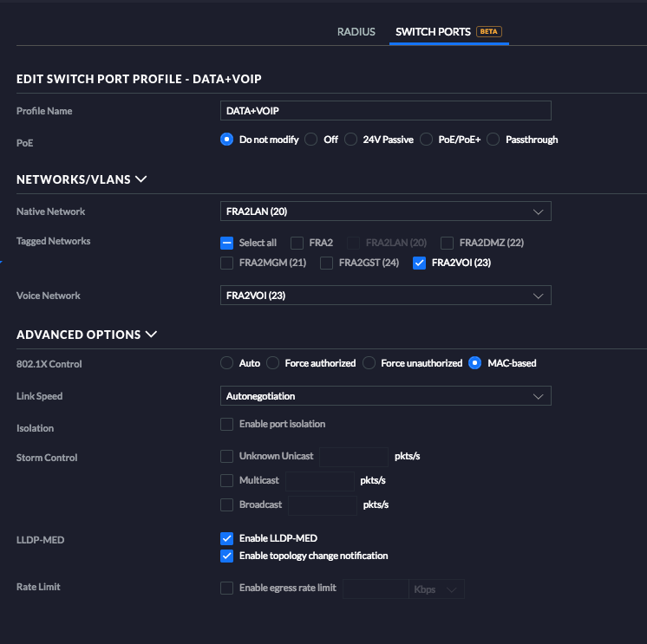The width and height of the screenshot is (647, 644).
Task: Choose 24V Passive PoE mode
Action: pyautogui.click(x=350, y=140)
